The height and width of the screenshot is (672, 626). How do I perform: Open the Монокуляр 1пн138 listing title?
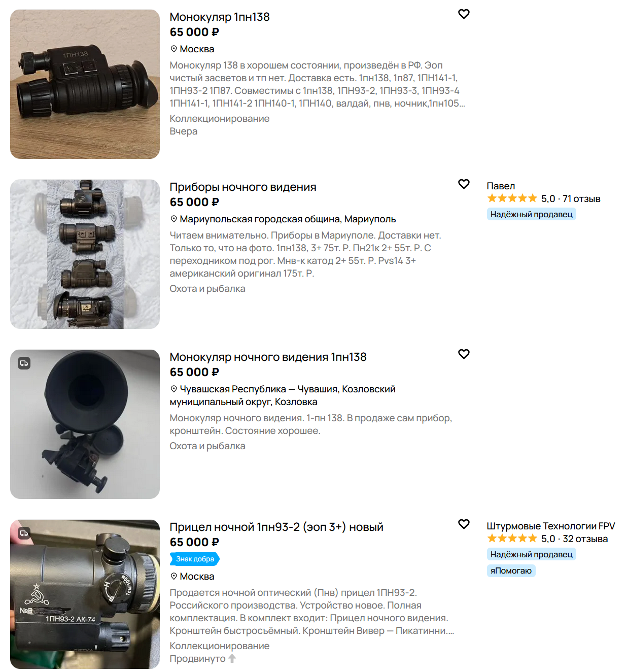220,17
